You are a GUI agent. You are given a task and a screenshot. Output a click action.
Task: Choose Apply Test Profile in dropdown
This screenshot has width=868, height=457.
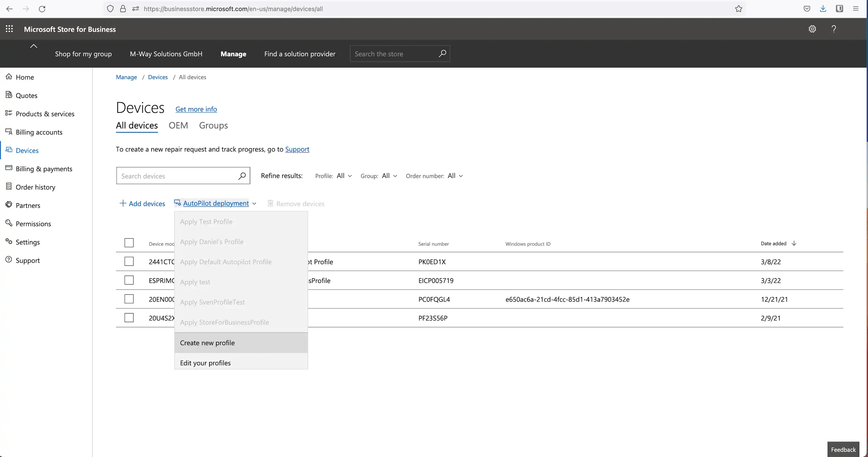tap(241, 222)
